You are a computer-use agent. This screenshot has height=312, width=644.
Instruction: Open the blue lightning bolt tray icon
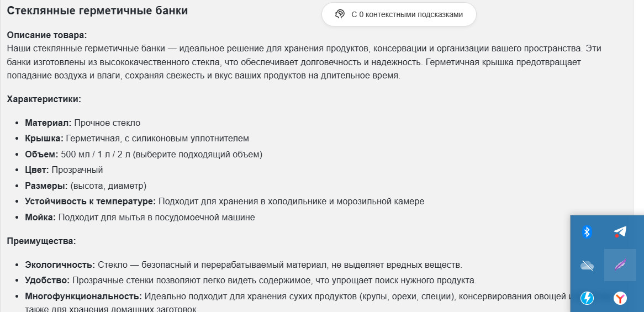click(x=587, y=299)
